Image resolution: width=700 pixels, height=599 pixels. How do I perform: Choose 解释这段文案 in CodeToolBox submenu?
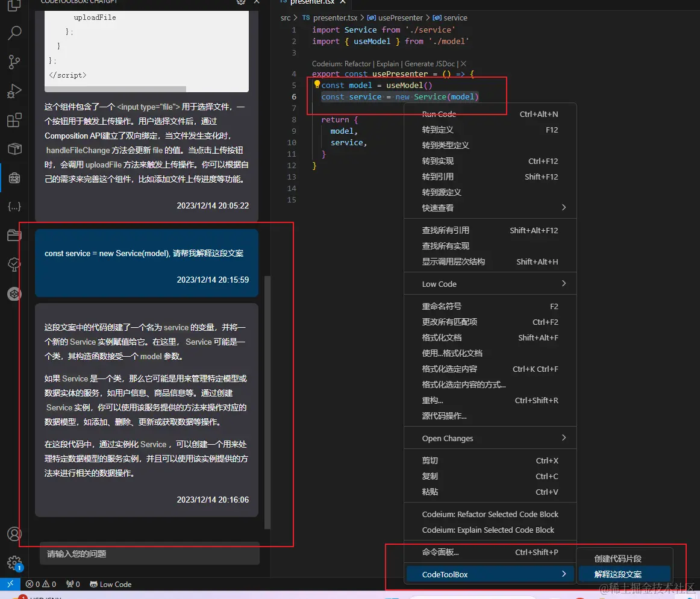[625, 574]
